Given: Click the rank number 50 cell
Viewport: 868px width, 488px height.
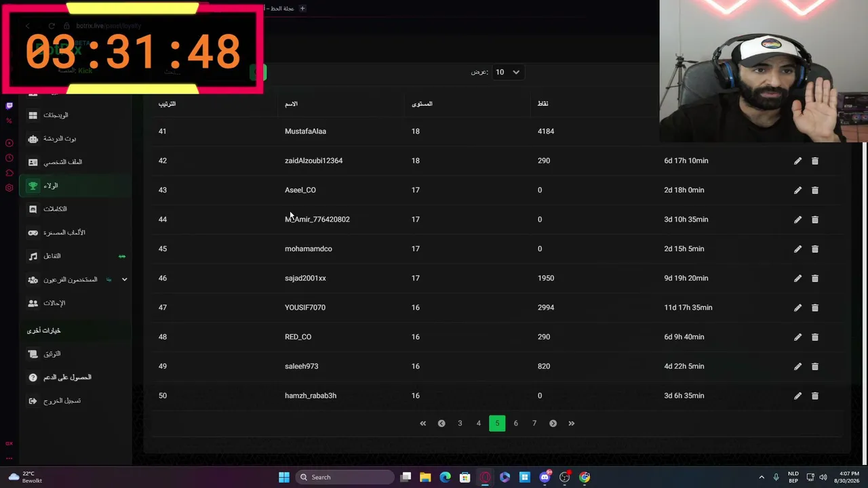Looking at the screenshot, I should click(163, 396).
